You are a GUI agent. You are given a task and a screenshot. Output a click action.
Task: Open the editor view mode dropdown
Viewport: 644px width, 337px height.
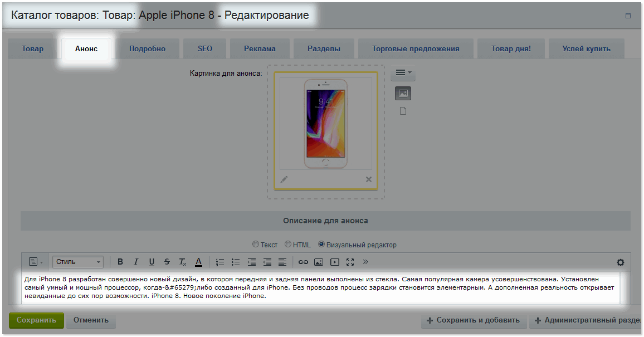[x=36, y=262]
